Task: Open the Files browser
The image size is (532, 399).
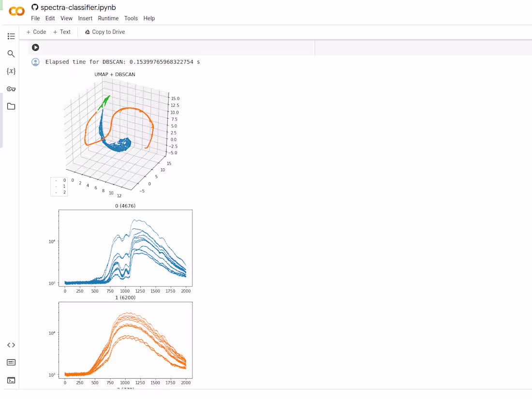Action: click(x=11, y=106)
